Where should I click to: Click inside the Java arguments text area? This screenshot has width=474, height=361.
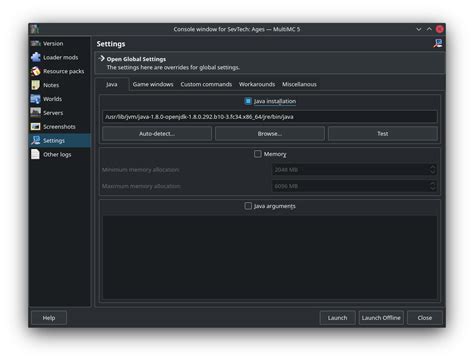270,257
